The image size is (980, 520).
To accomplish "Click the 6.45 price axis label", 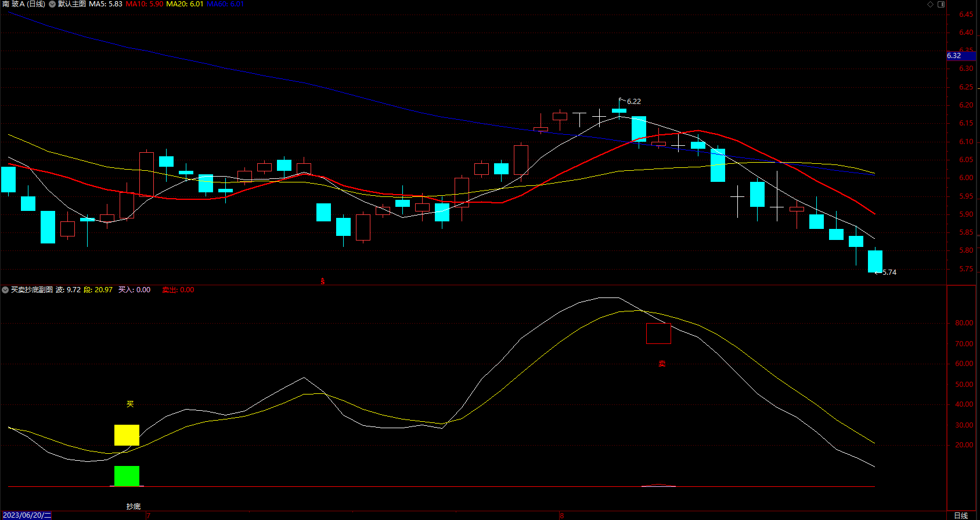I will 966,15.
